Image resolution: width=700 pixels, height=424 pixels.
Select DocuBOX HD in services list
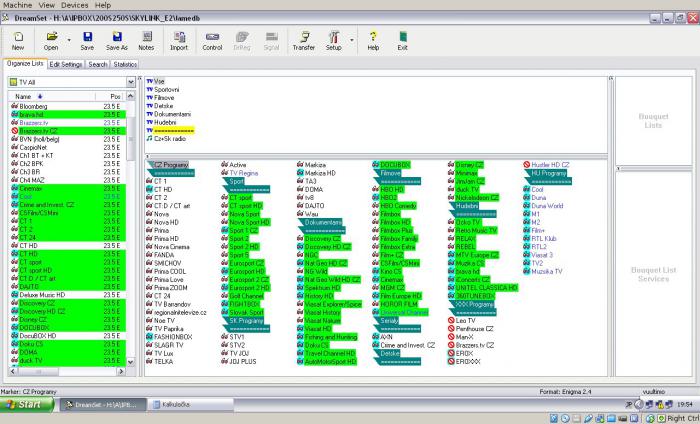67,336
